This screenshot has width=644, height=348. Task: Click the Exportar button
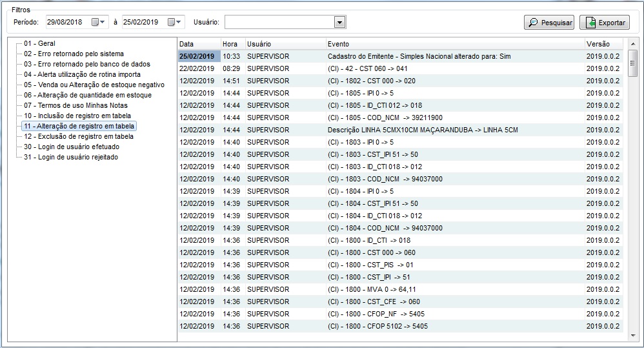(604, 23)
